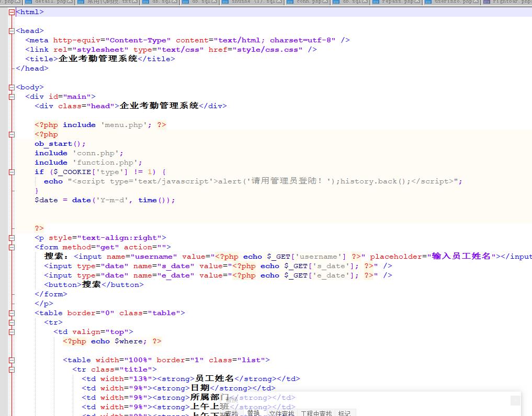Viewport: 532px width, 416px height.
Task: Click the 'menu.php' string in include line
Action: pos(124,125)
